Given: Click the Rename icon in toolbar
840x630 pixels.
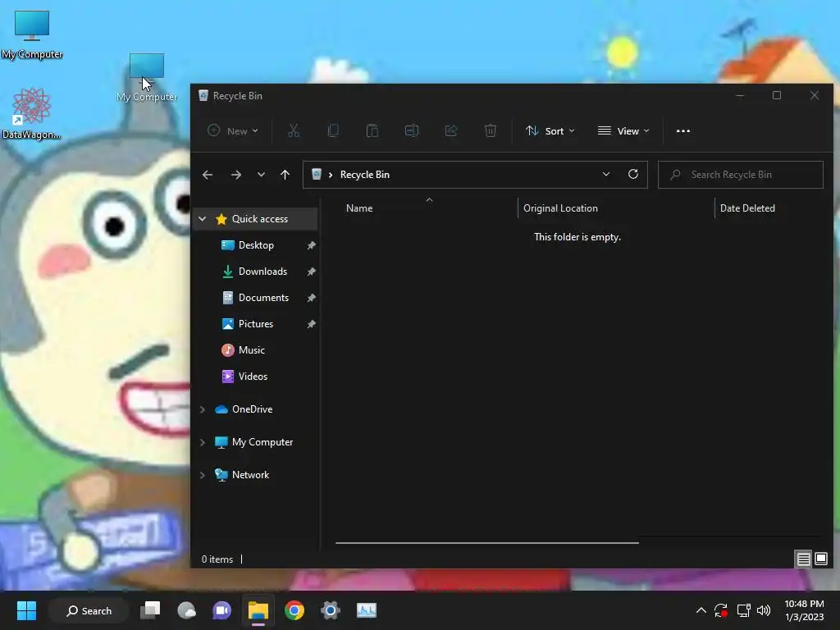Looking at the screenshot, I should point(412,130).
